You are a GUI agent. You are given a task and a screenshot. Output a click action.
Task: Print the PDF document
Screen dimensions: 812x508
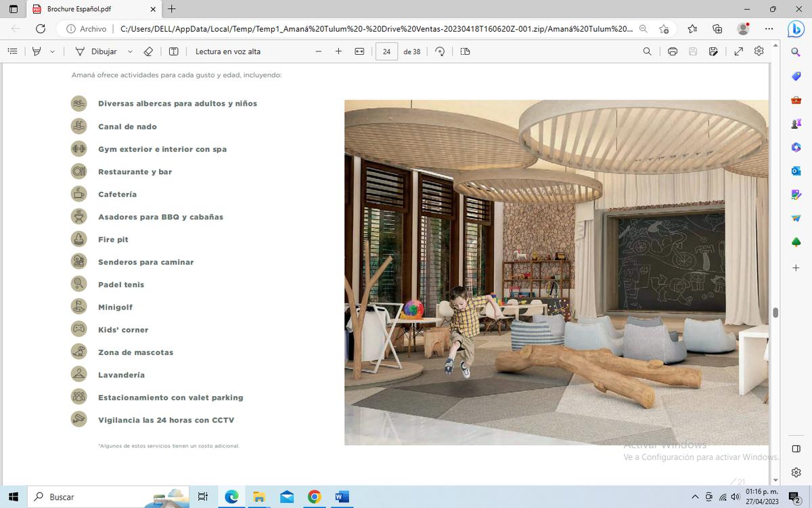tap(673, 51)
